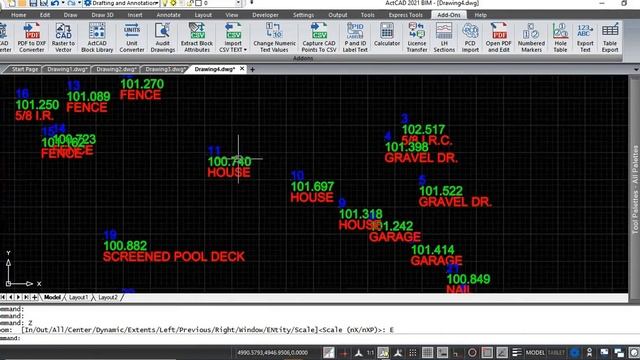The height and width of the screenshot is (360, 640).
Task: Add a new layout with plus button
Action: pyautogui.click(x=35, y=298)
